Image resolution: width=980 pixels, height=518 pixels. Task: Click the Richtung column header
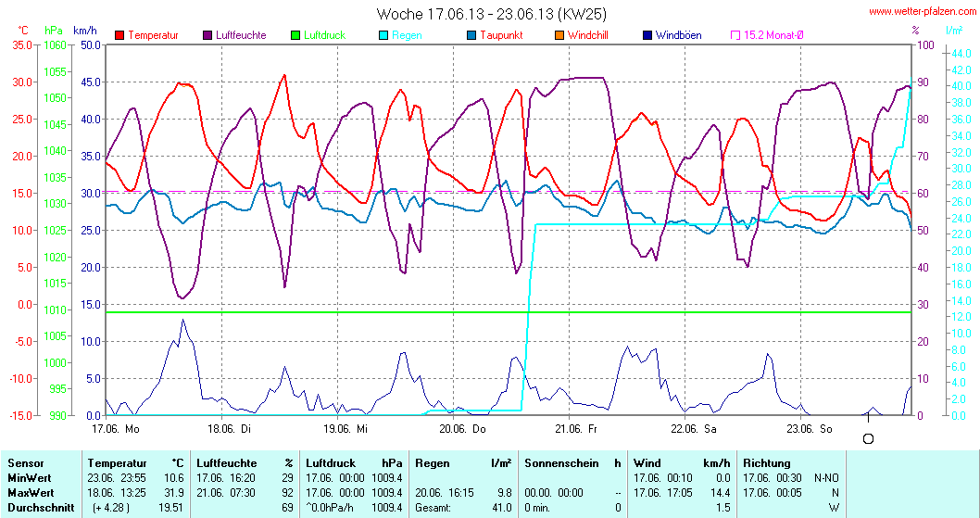767,463
